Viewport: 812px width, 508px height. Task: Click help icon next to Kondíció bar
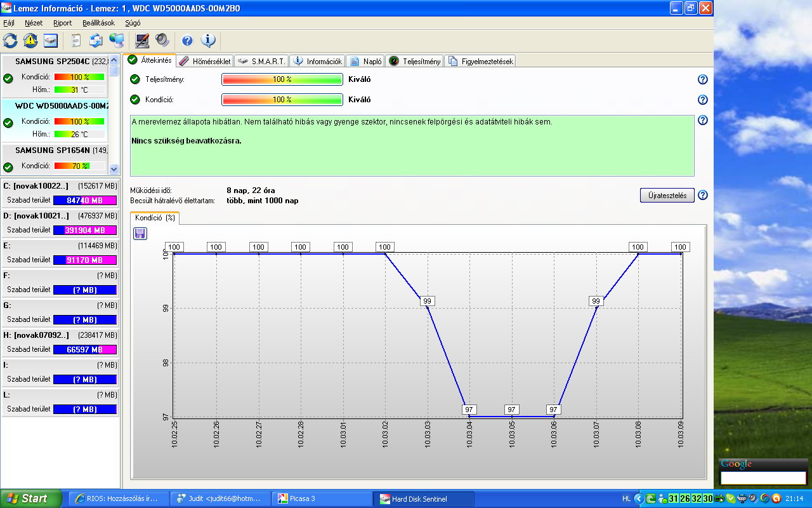(702, 100)
